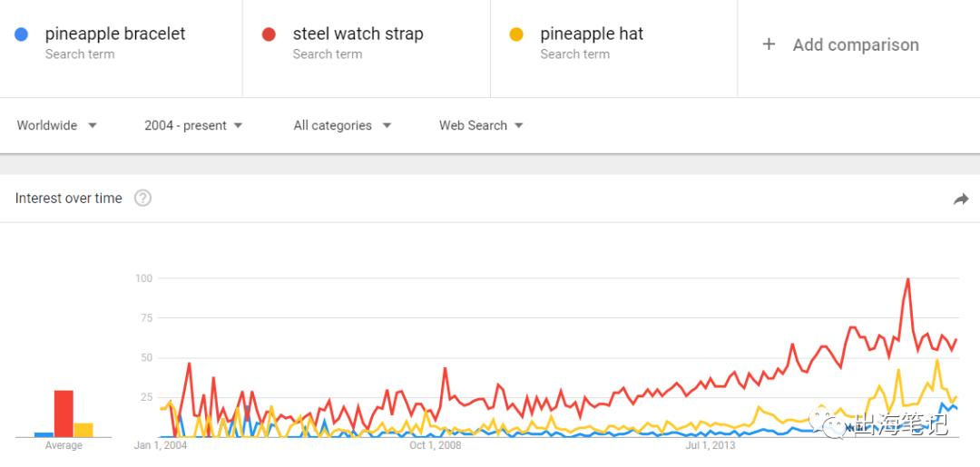Open the Worldwide region dropdown
980x467 pixels.
click(x=57, y=125)
